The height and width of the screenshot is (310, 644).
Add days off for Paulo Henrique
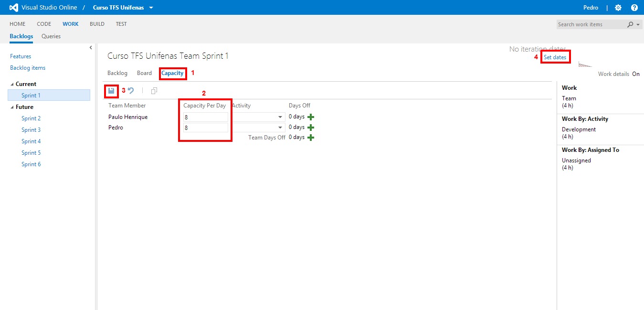(x=311, y=117)
